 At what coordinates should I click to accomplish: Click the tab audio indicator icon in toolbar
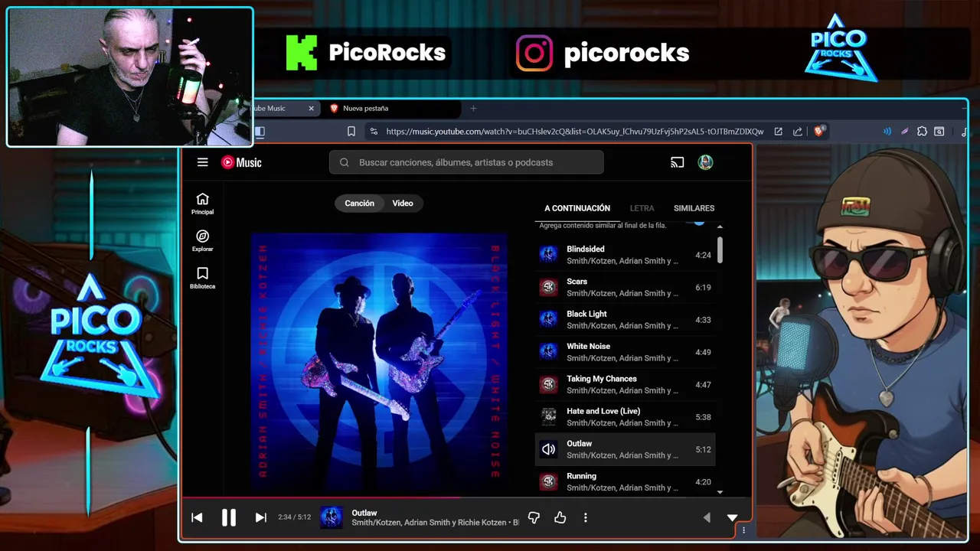[x=887, y=132]
